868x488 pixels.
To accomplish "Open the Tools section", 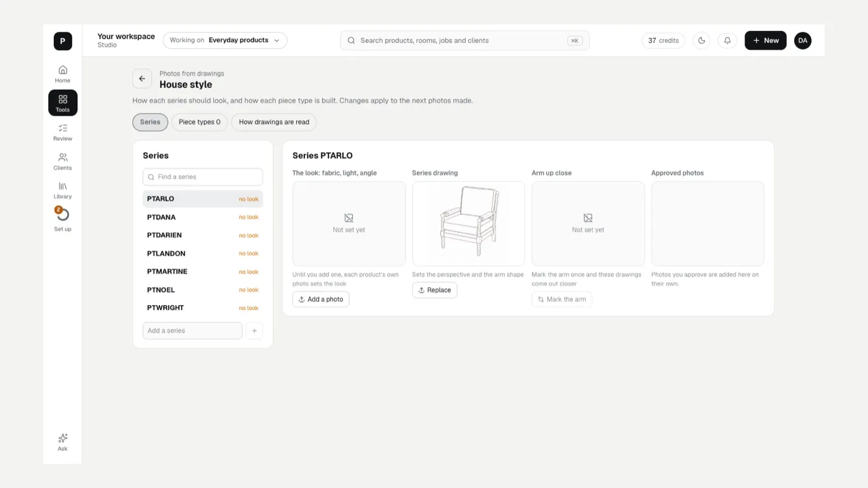I will click(63, 103).
